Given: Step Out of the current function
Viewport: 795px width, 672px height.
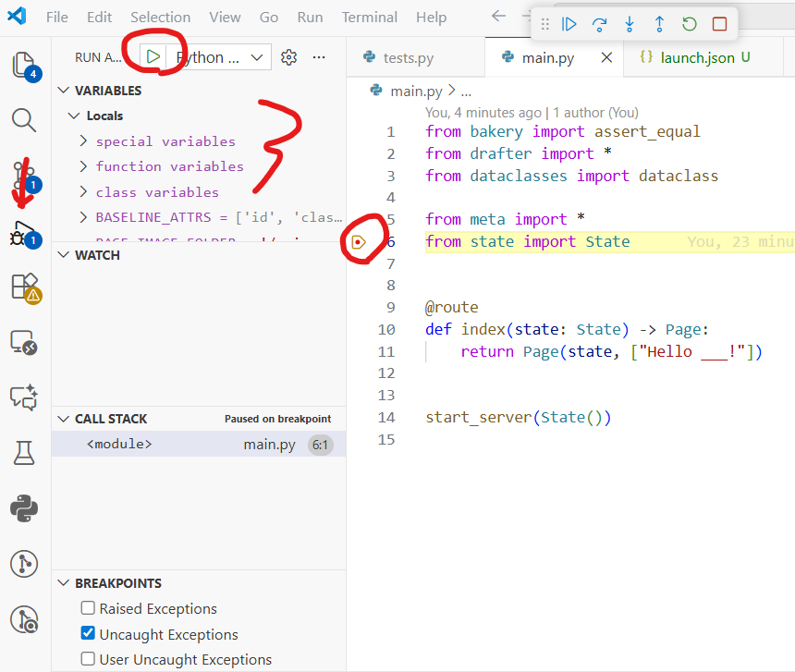Looking at the screenshot, I should 659,25.
